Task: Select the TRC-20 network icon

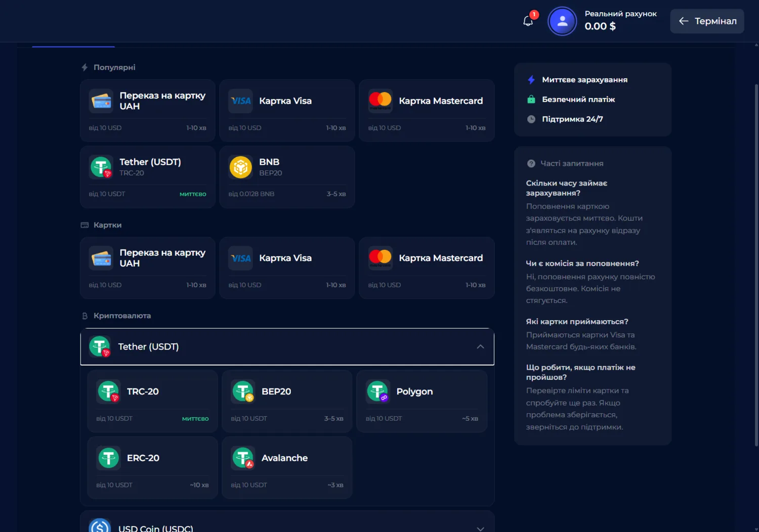Action: [108, 391]
